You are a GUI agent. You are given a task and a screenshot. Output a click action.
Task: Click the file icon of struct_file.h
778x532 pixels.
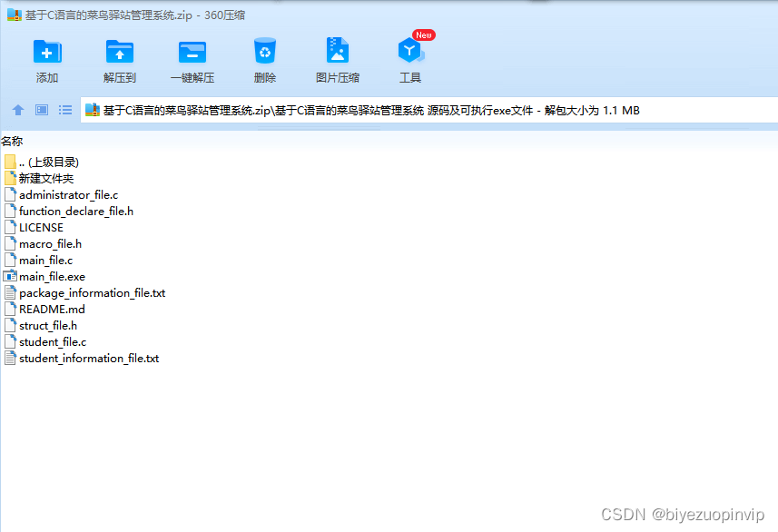tap(10, 326)
